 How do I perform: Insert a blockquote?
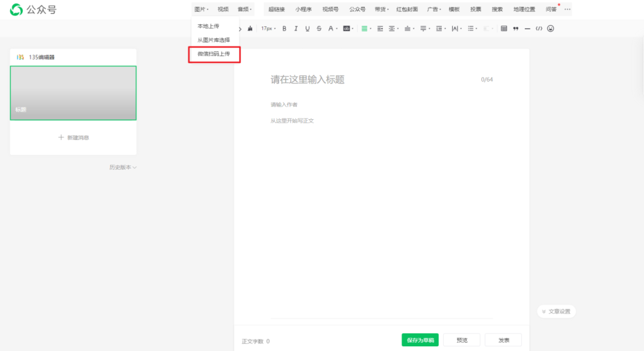tap(516, 29)
